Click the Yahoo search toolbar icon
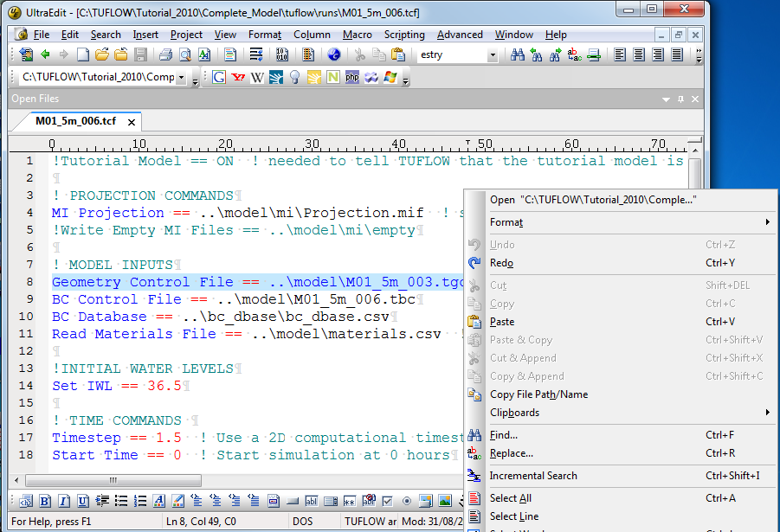Image resolution: width=780 pixels, height=532 pixels. click(x=238, y=77)
